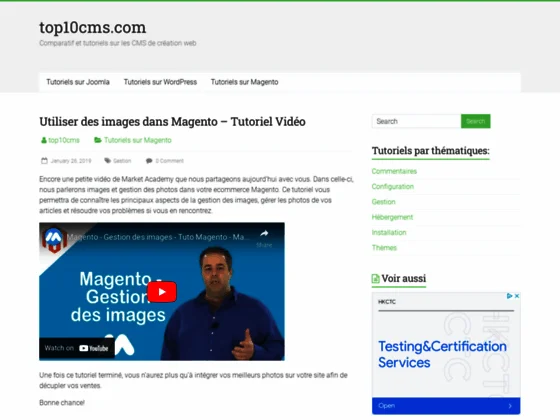The height and width of the screenshot is (420, 560).
Task: Click the green Search button
Action: [476, 121]
